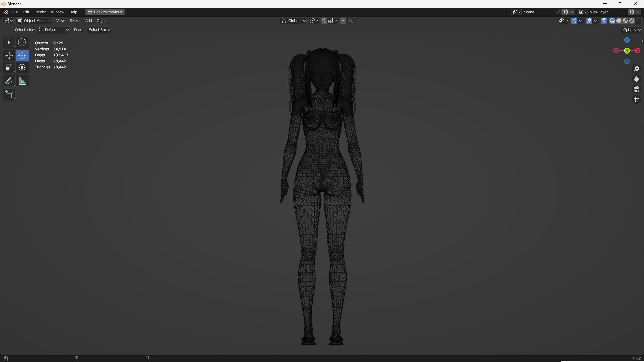Open the File menu
644x362 pixels.
click(x=15, y=12)
